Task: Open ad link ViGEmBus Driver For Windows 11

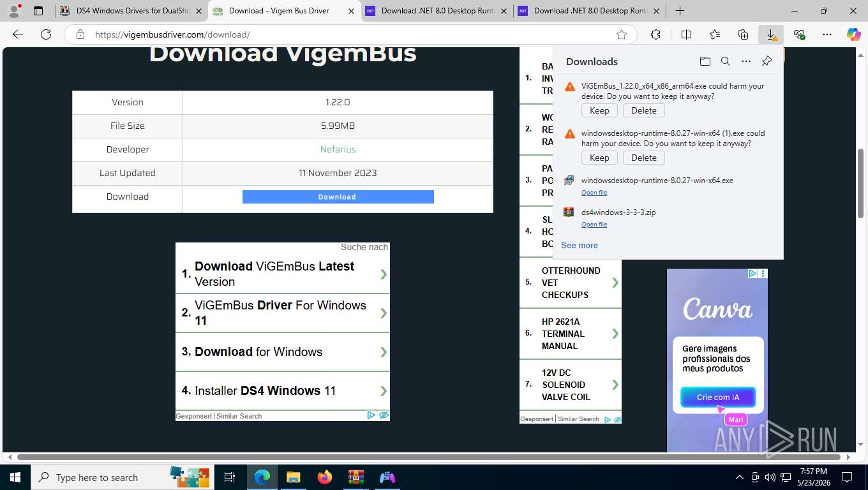Action: click(x=282, y=313)
